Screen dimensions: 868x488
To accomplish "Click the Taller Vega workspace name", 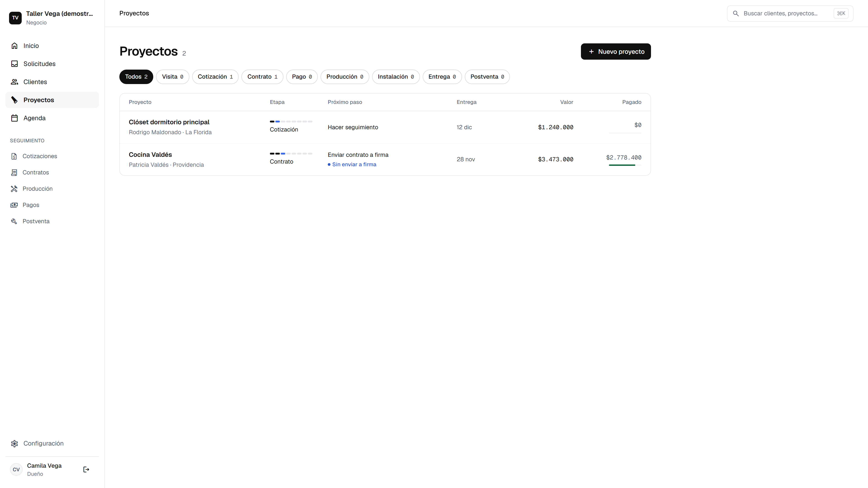I will [x=60, y=14].
